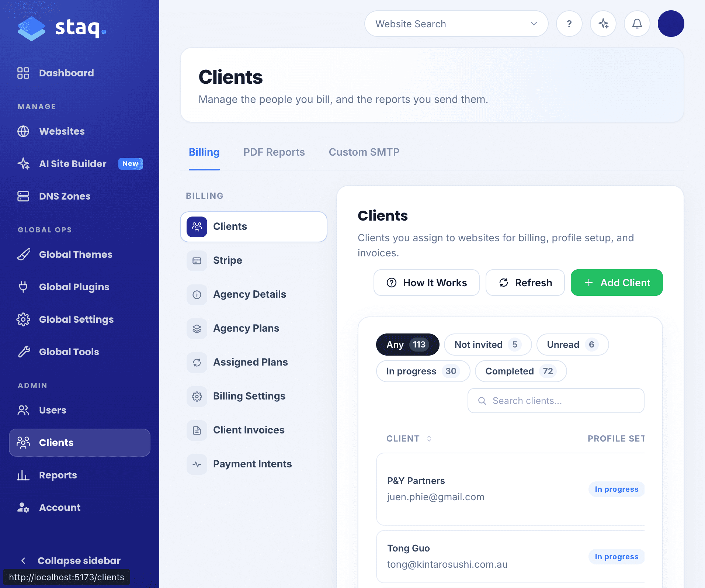Viewport: 705px width, 588px height.
Task: Click the Account user-gear icon
Action: click(x=23, y=508)
